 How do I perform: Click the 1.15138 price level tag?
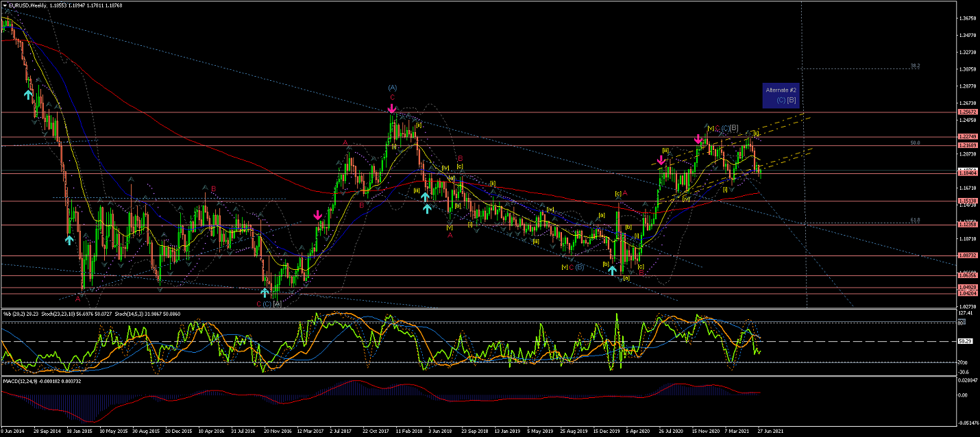pyautogui.click(x=967, y=201)
